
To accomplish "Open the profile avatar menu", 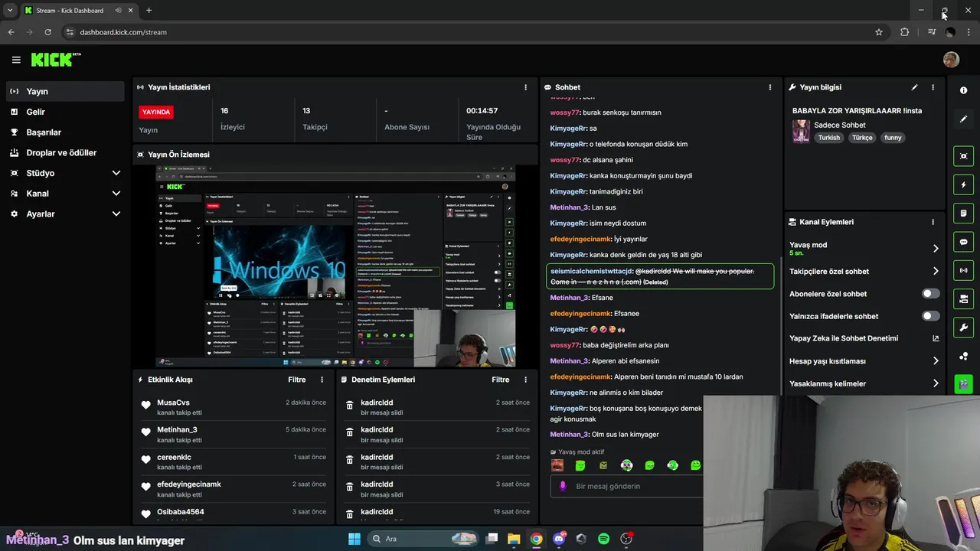I will click(951, 60).
